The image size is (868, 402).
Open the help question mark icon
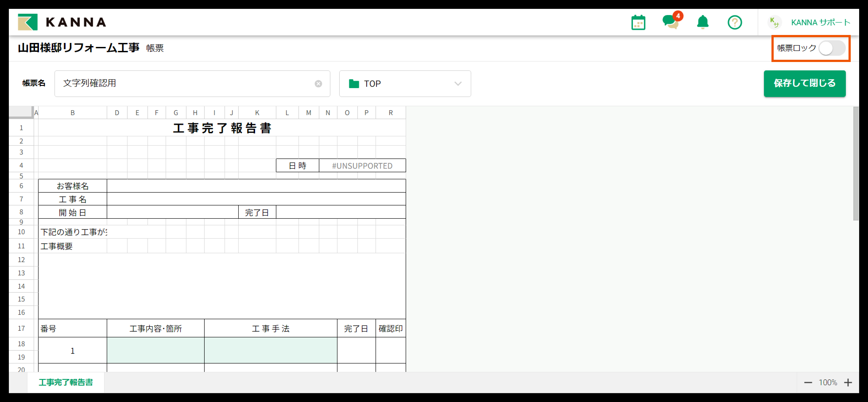pos(734,23)
